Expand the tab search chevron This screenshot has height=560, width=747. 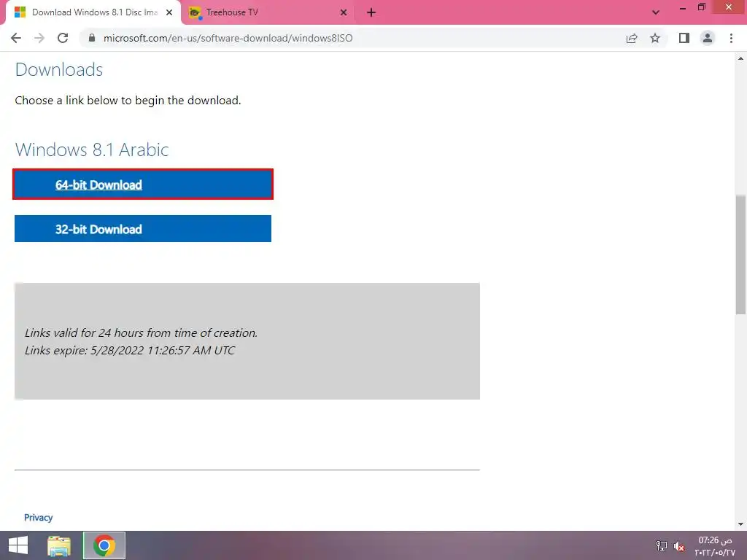tap(656, 12)
